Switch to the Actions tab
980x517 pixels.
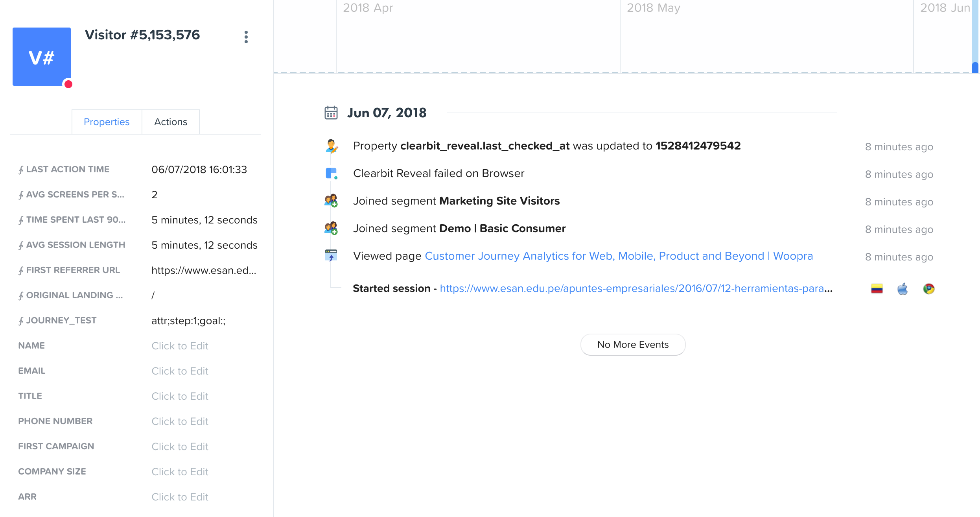(171, 122)
